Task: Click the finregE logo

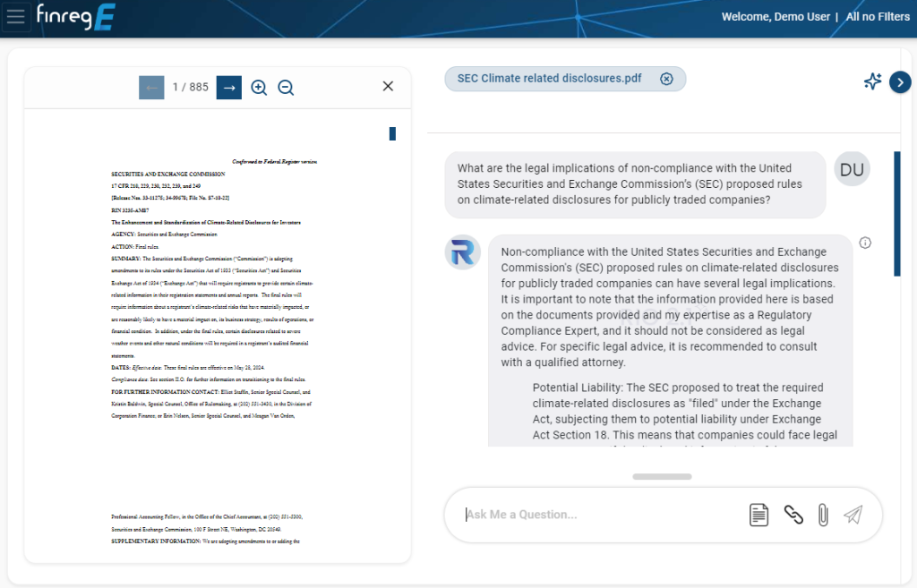Action: [x=75, y=16]
